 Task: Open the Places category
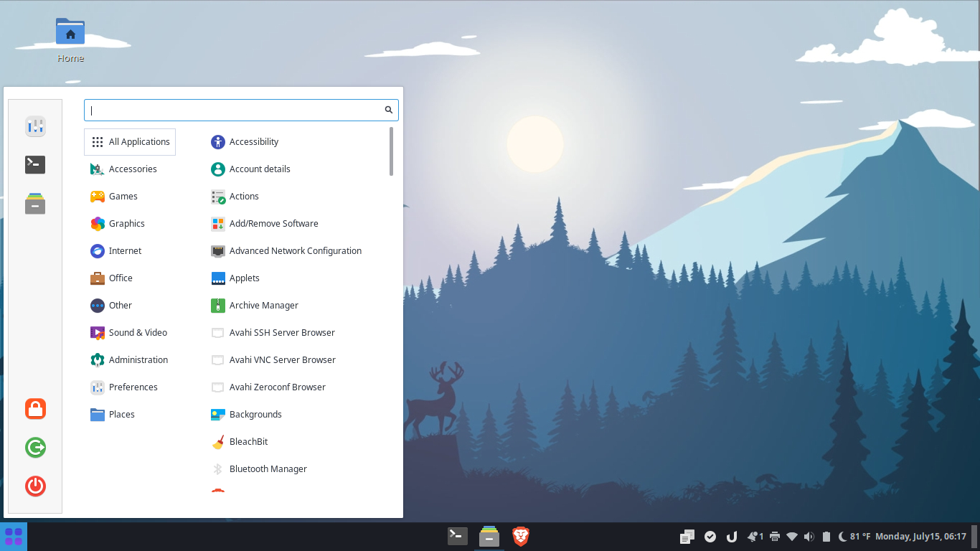pyautogui.click(x=130, y=415)
